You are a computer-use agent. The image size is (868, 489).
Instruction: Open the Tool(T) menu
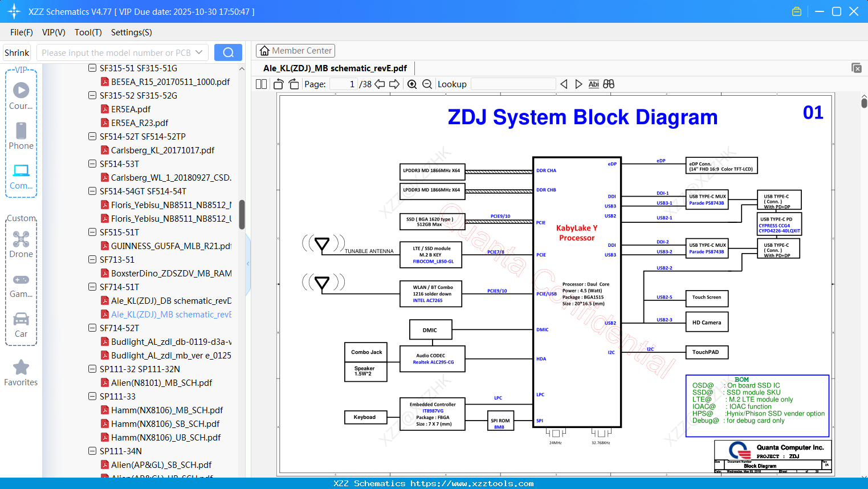click(88, 32)
